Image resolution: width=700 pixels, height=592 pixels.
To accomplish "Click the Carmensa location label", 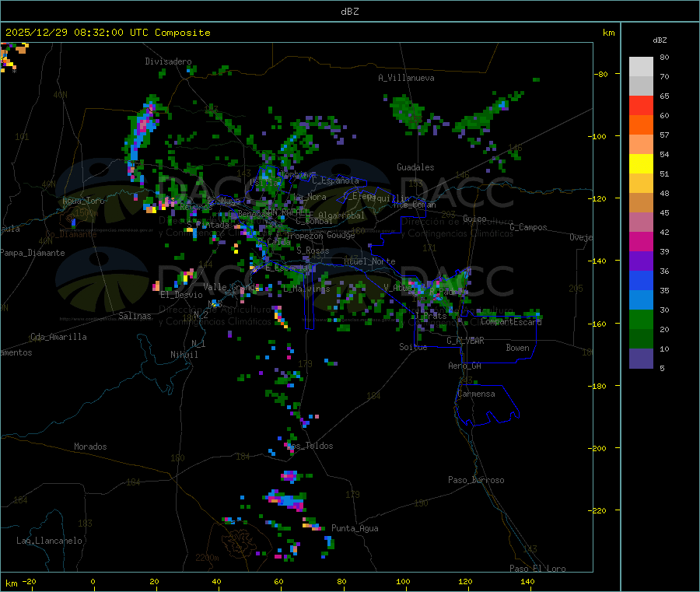I will click(x=477, y=394).
